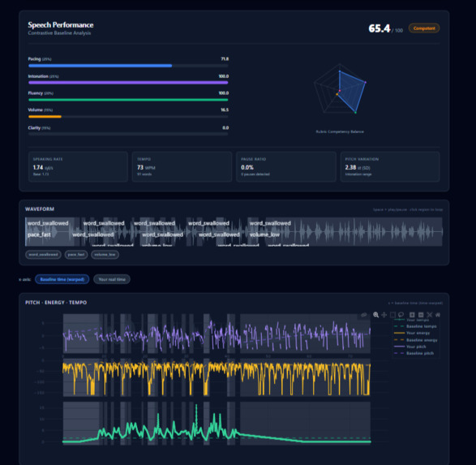Click the Volume score bar

tap(128, 117)
